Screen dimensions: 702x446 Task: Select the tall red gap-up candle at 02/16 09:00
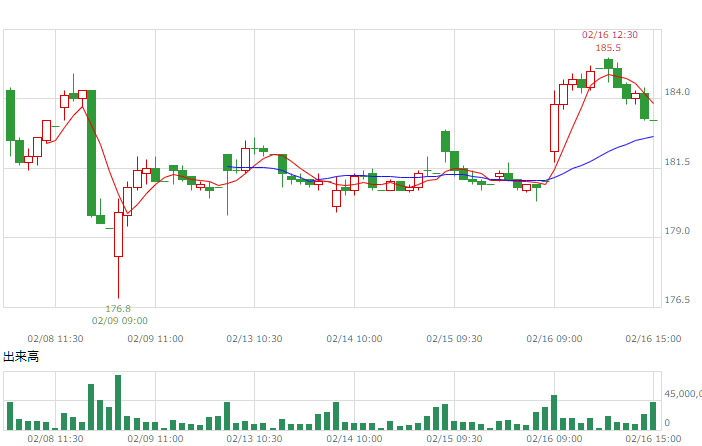point(554,128)
